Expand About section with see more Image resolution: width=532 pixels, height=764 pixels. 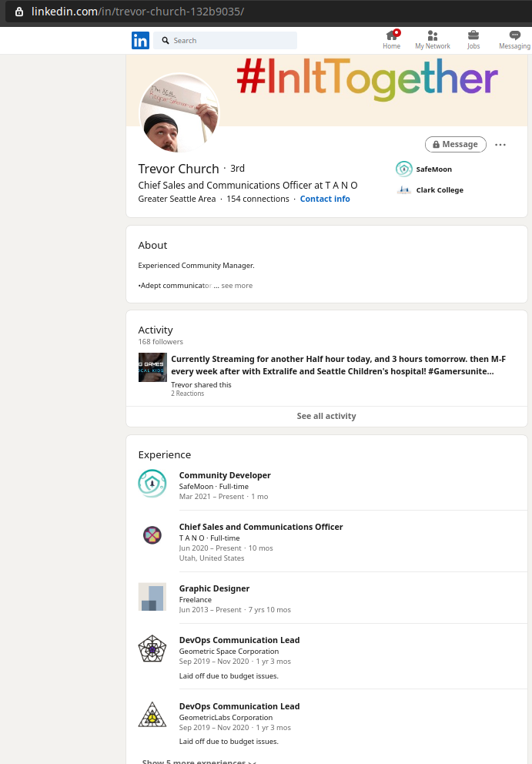click(237, 286)
